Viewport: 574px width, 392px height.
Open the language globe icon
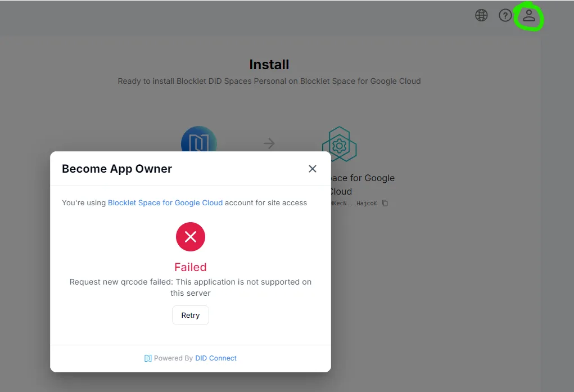[481, 15]
